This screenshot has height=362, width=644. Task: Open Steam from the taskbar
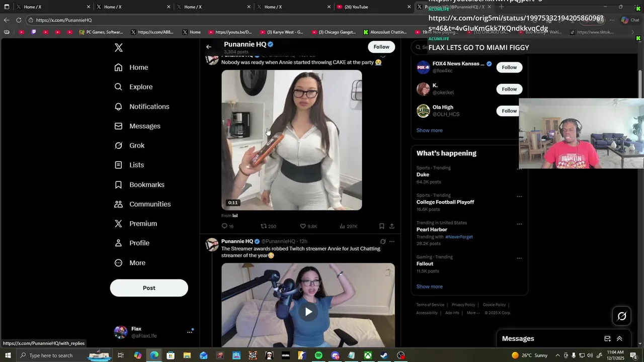click(384, 355)
